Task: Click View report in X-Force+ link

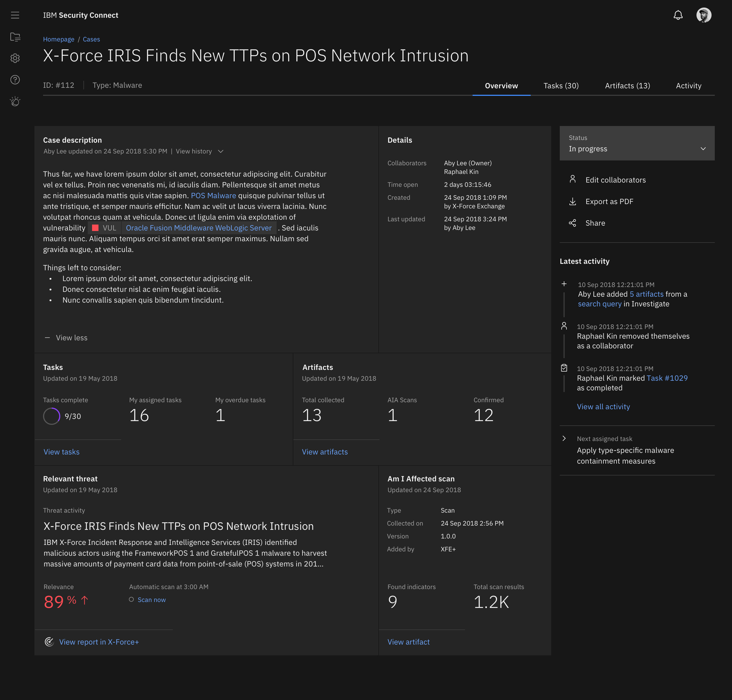Action: pos(99,642)
